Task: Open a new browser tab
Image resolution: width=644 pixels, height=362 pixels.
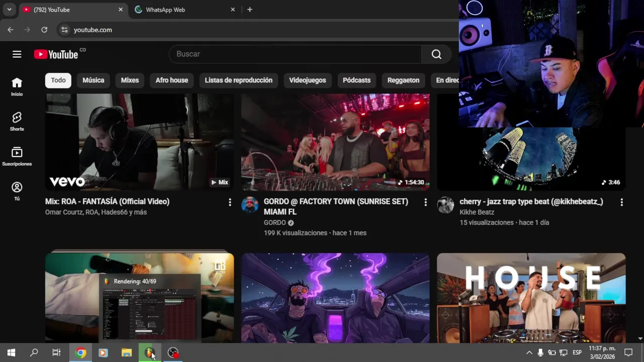Action: point(250,10)
